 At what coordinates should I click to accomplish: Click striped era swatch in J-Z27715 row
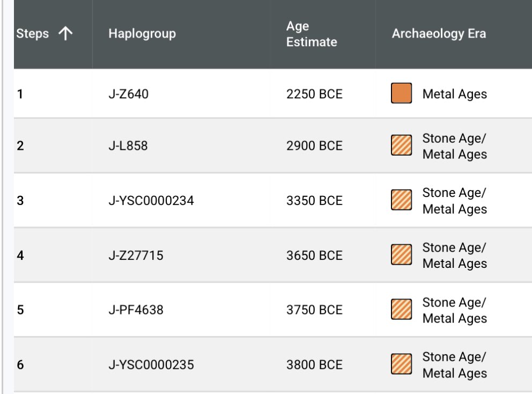click(402, 256)
